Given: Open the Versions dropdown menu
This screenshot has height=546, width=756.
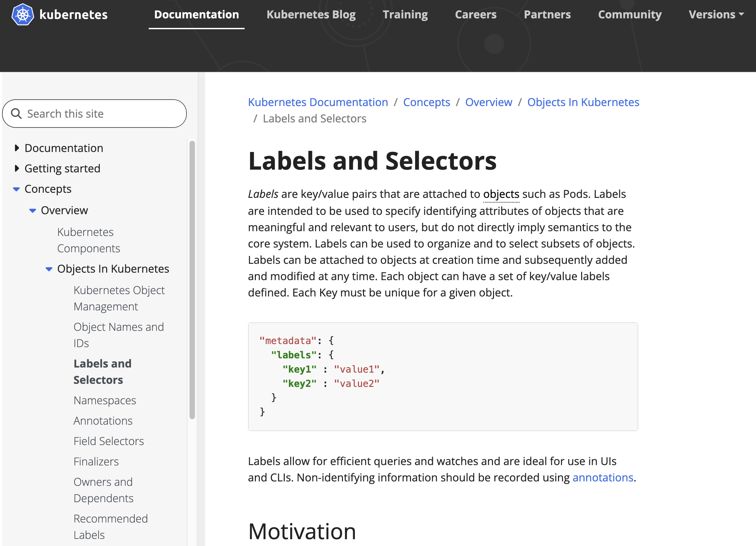Looking at the screenshot, I should pos(716,15).
